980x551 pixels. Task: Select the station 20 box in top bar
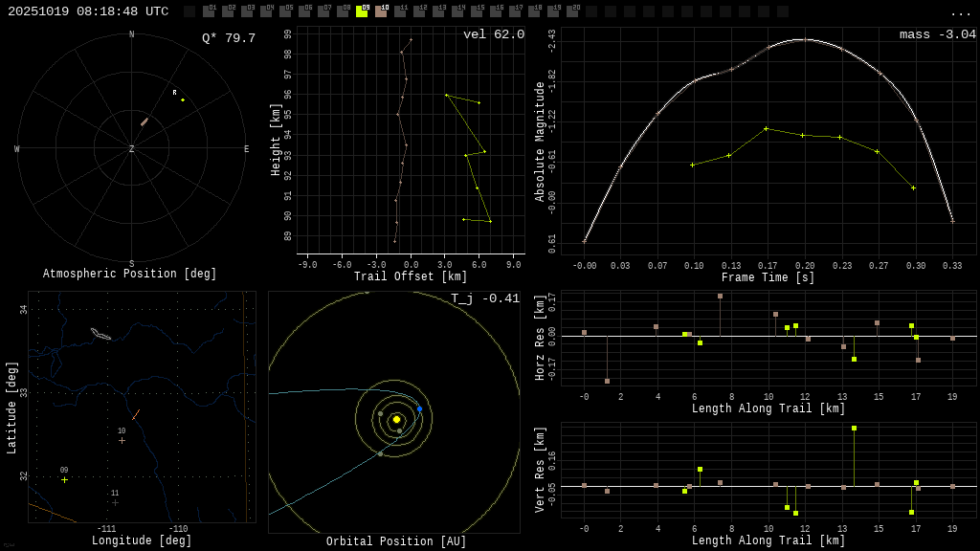click(x=572, y=11)
